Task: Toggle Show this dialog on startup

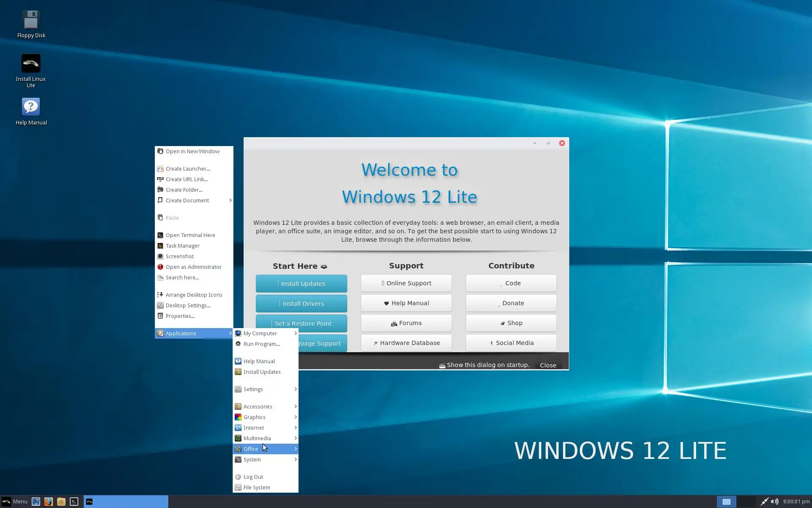Action: tap(442, 365)
